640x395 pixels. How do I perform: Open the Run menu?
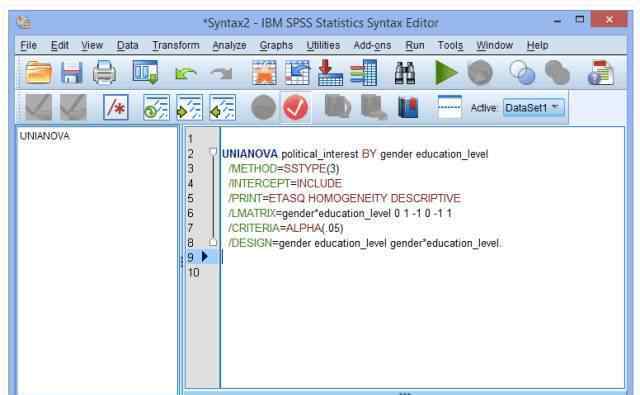point(415,45)
